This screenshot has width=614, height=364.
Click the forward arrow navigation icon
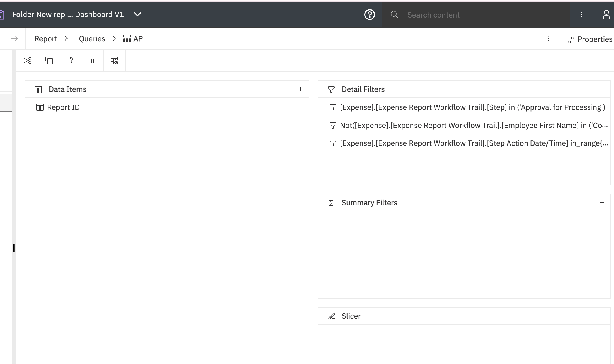[x=14, y=39]
